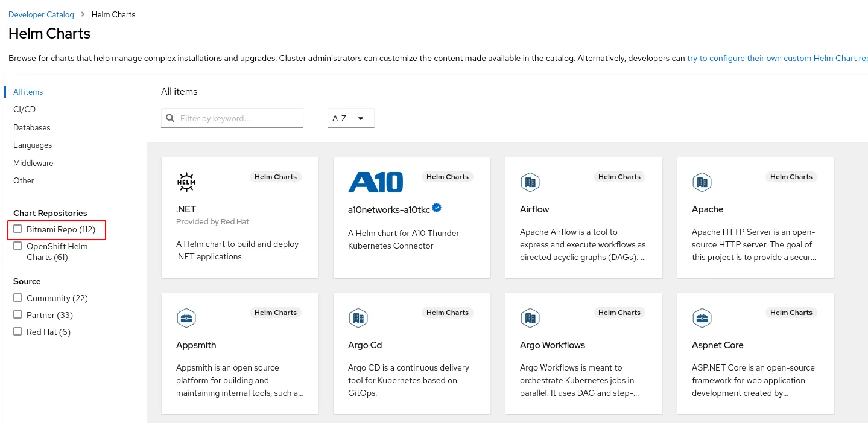This screenshot has height=423, width=868.
Task: Select the Databases category
Action: tap(32, 127)
